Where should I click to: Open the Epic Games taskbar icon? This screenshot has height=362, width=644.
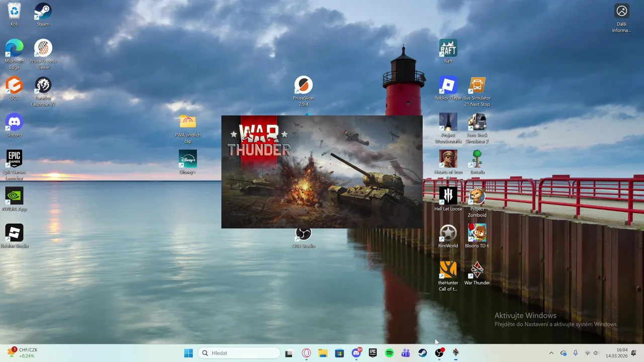(x=373, y=353)
